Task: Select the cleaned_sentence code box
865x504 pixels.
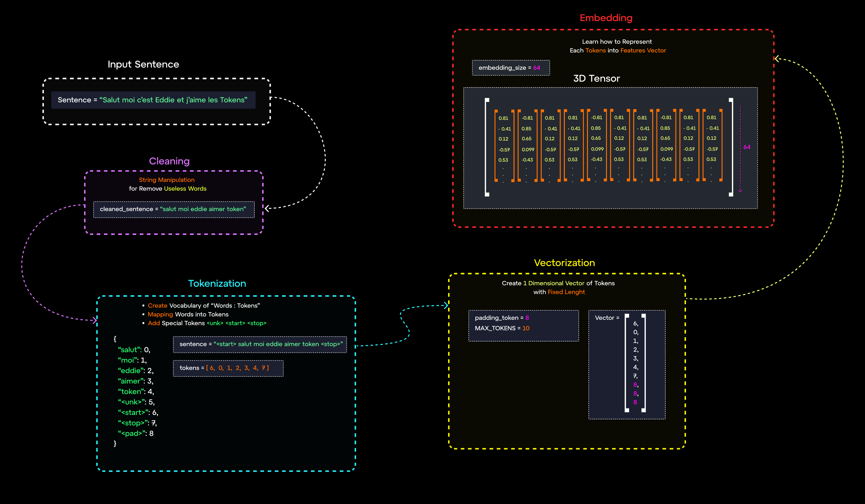Action: coord(174,209)
